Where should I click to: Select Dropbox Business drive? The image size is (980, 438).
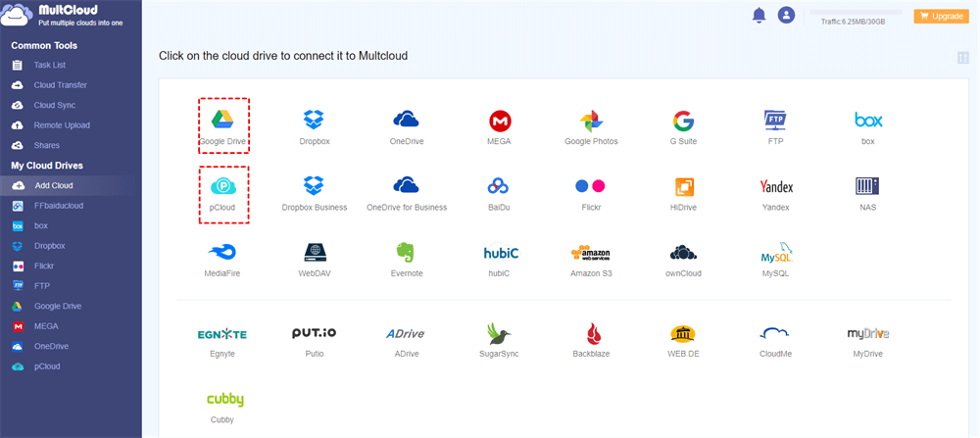click(x=315, y=194)
